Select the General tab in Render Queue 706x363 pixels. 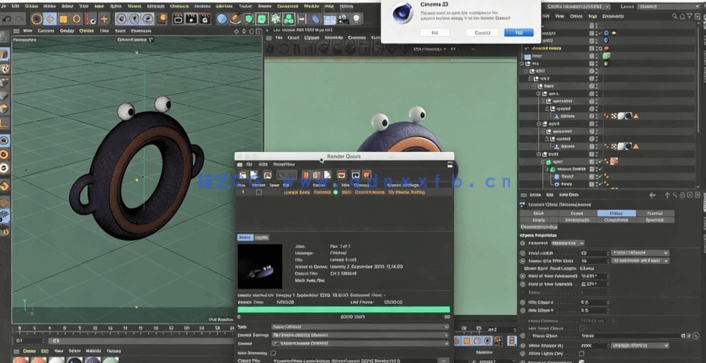pyautogui.click(x=245, y=237)
